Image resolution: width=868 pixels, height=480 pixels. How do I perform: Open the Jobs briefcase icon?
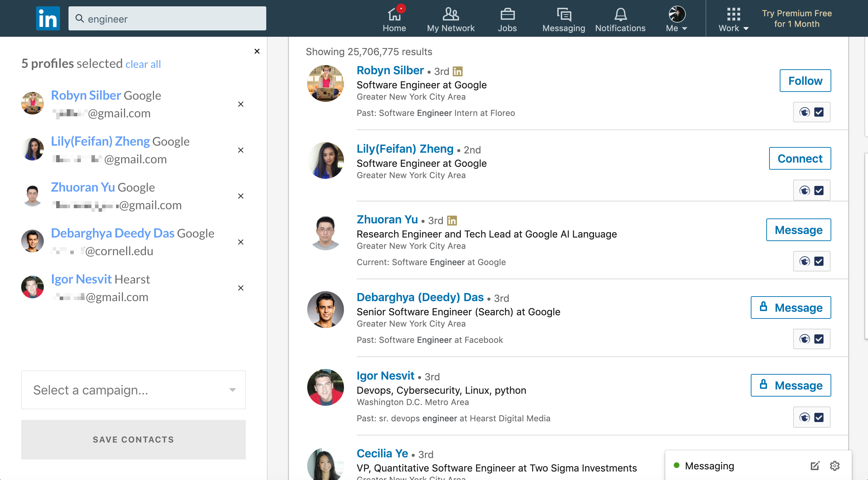(507, 15)
